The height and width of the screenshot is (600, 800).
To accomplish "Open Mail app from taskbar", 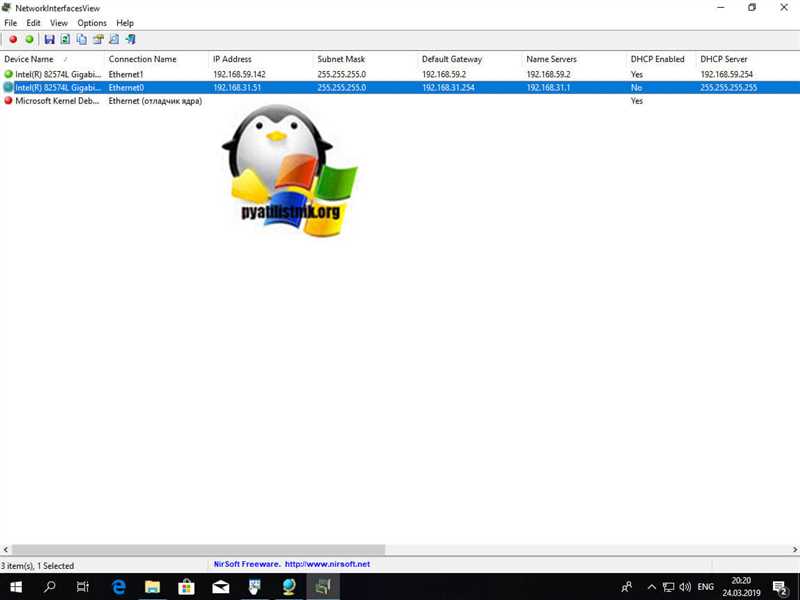I will [x=220, y=587].
